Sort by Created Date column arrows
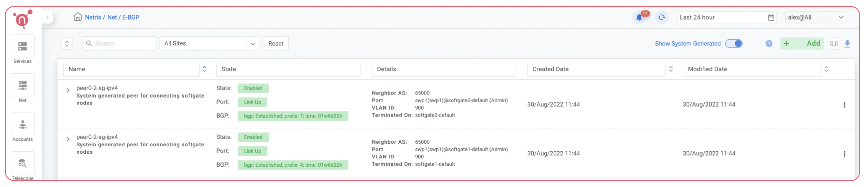This screenshot has height=187, width=868. click(670, 69)
